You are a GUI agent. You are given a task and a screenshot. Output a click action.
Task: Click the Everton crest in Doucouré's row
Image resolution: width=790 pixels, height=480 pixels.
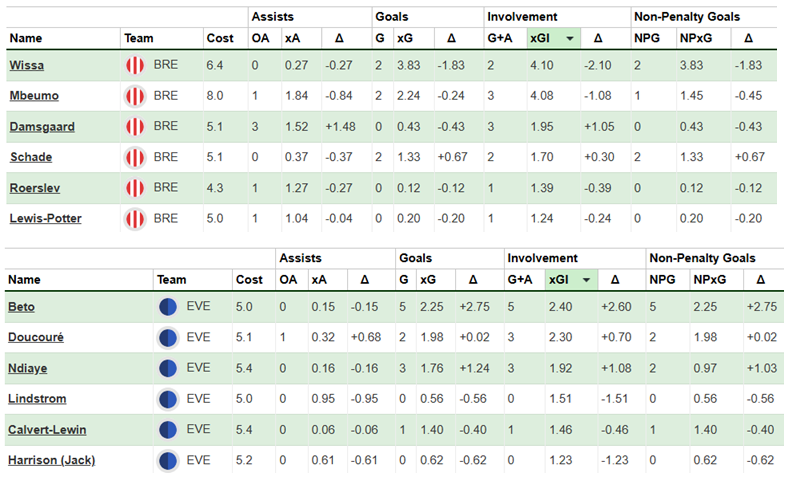(168, 338)
